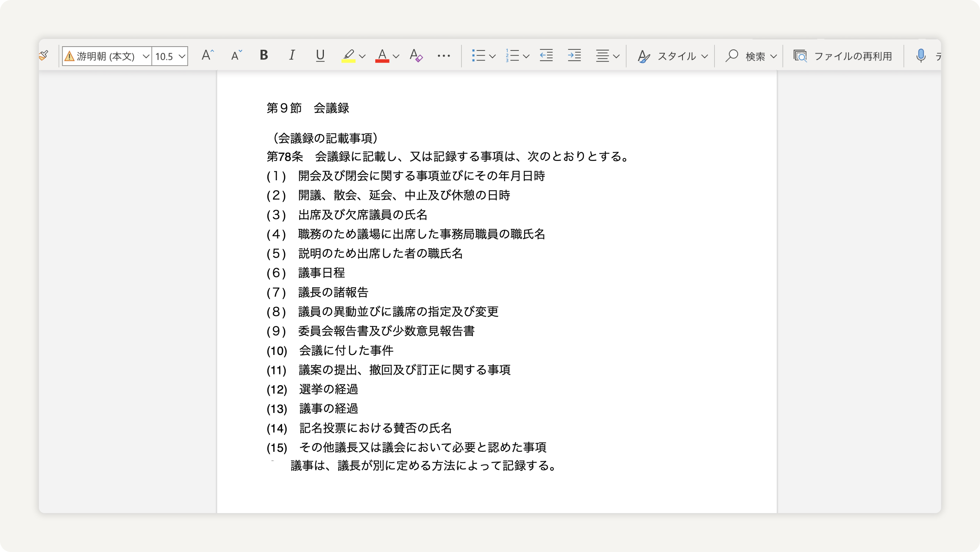
Task: Toggle bold formatting
Action: 264,56
